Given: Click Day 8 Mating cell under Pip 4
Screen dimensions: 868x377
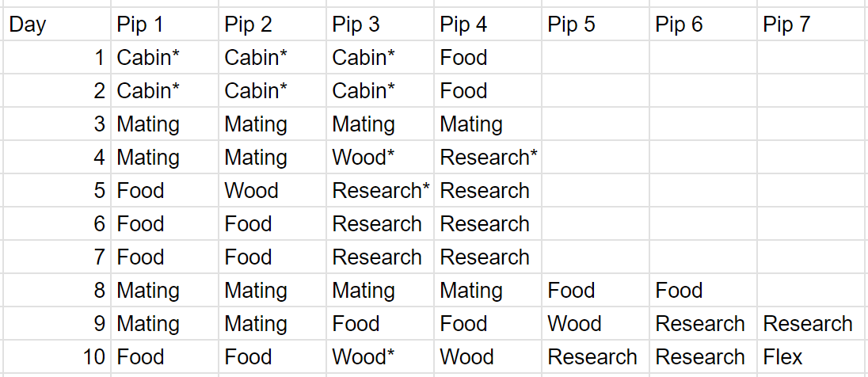Looking at the screenshot, I should 487,291.
